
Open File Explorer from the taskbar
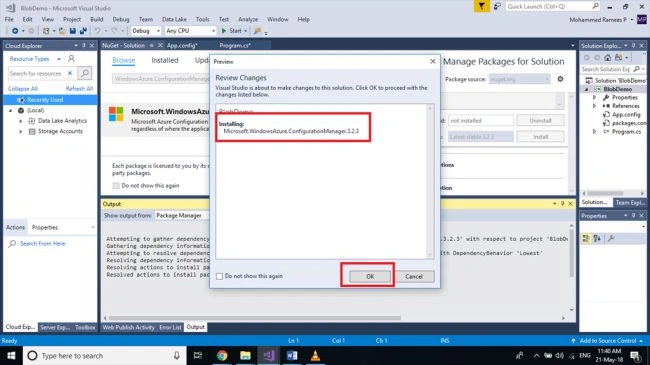(x=245, y=355)
